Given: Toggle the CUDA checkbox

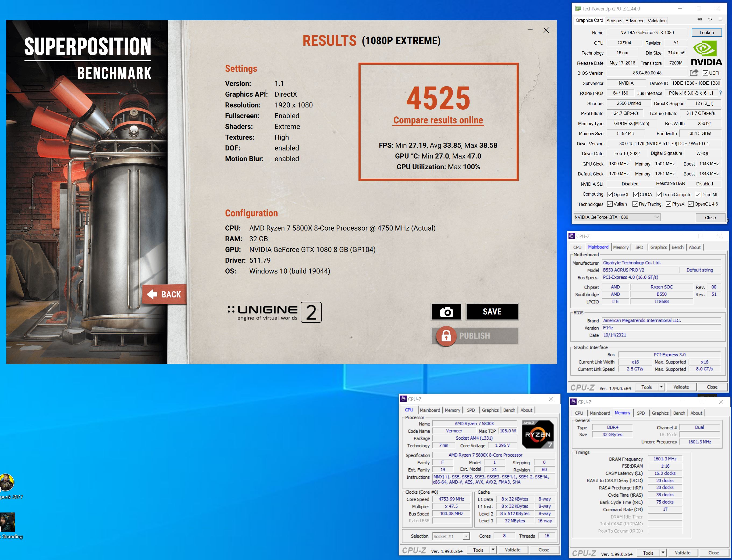Looking at the screenshot, I should (636, 195).
